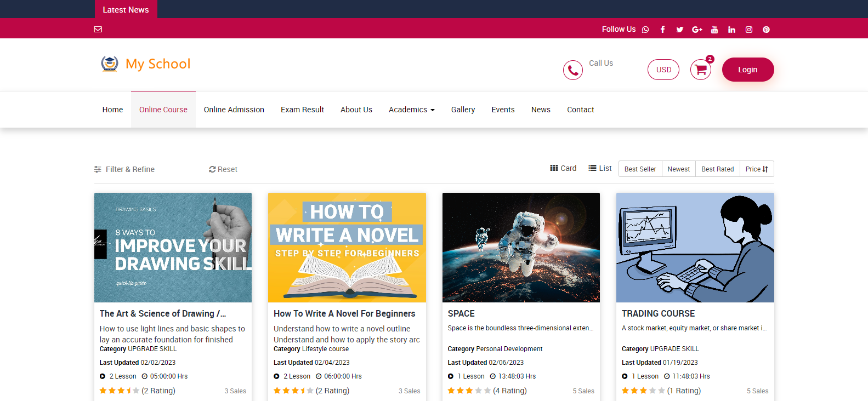
Task: Go to Online Admission page
Action: click(x=234, y=110)
